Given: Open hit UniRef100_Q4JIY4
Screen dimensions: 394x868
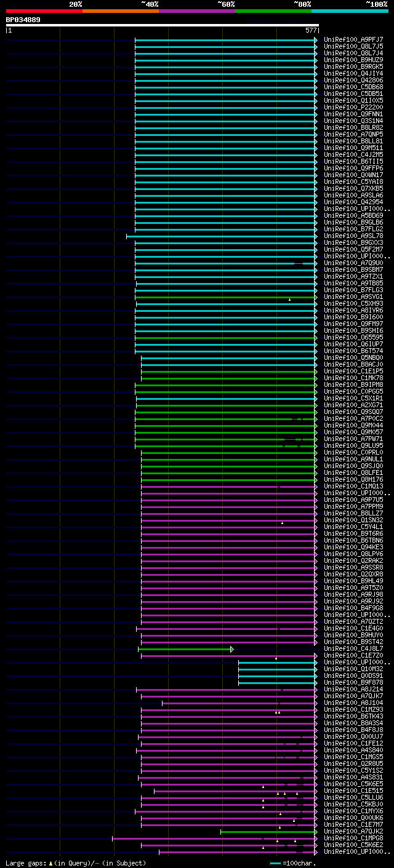Looking at the screenshot, I should [353, 73].
